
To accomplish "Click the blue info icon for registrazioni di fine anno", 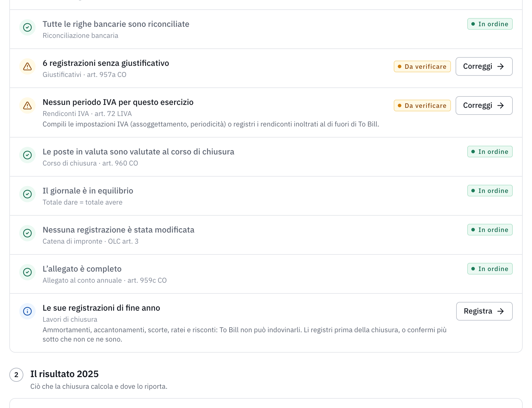I will tap(27, 311).
